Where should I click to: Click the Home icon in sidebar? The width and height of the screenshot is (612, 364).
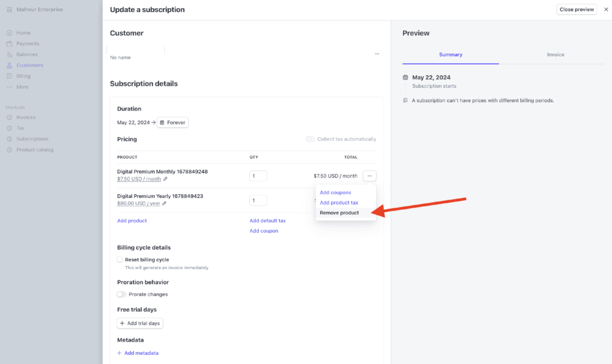pos(9,33)
